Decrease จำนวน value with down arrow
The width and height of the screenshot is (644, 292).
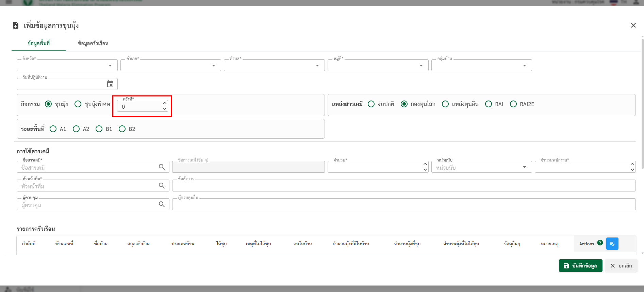pos(425,170)
